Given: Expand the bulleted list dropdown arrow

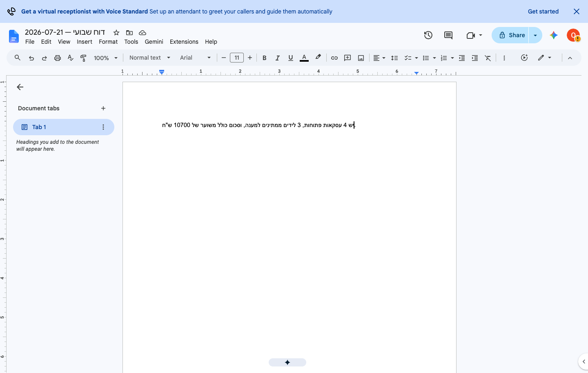Looking at the screenshot, I should [x=434, y=58].
